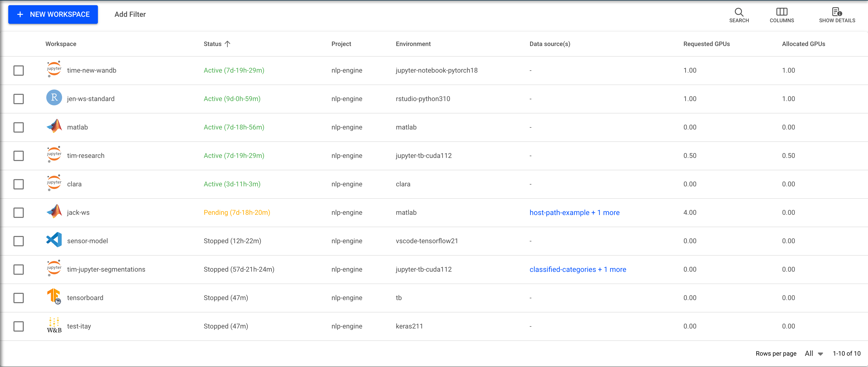Image resolution: width=868 pixels, height=367 pixels.
Task: Open classified-categories + 1 more link
Action: click(578, 270)
